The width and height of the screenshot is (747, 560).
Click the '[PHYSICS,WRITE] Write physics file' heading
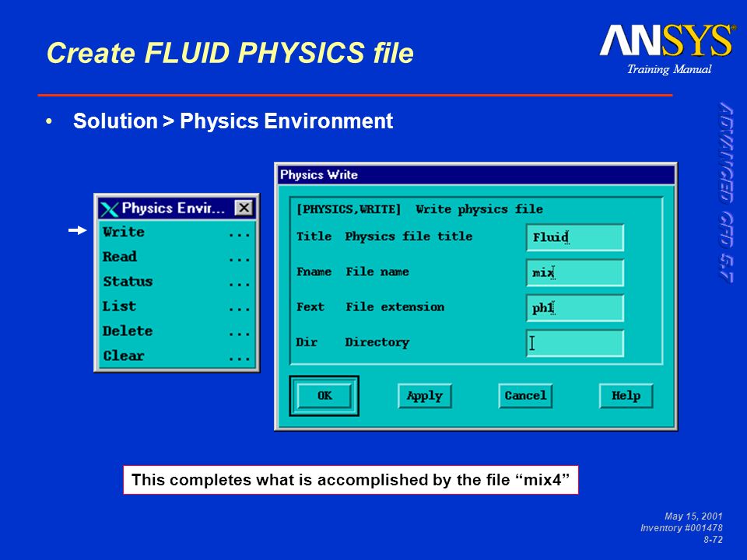[419, 209]
